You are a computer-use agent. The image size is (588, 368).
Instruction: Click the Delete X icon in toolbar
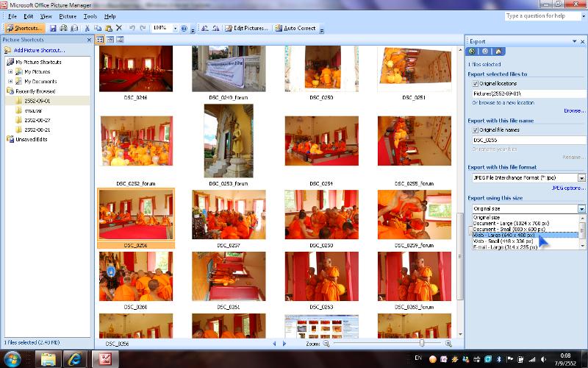(x=118, y=28)
